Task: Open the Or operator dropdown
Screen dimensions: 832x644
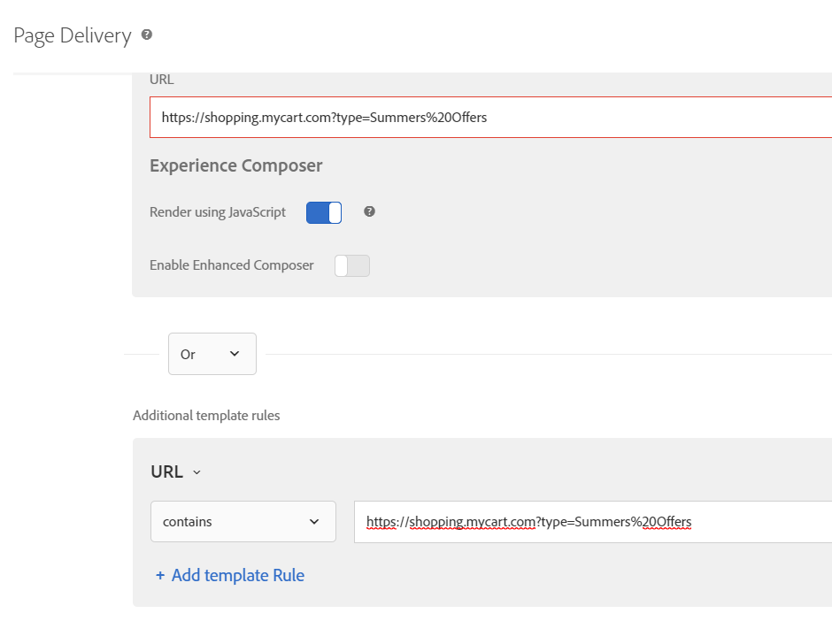Action: [x=212, y=353]
